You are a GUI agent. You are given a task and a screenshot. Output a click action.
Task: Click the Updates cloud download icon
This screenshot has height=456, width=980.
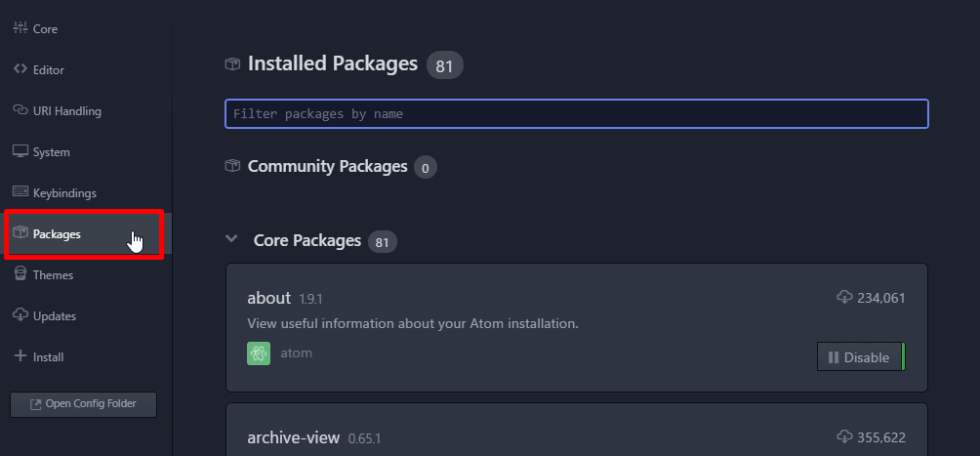20,315
